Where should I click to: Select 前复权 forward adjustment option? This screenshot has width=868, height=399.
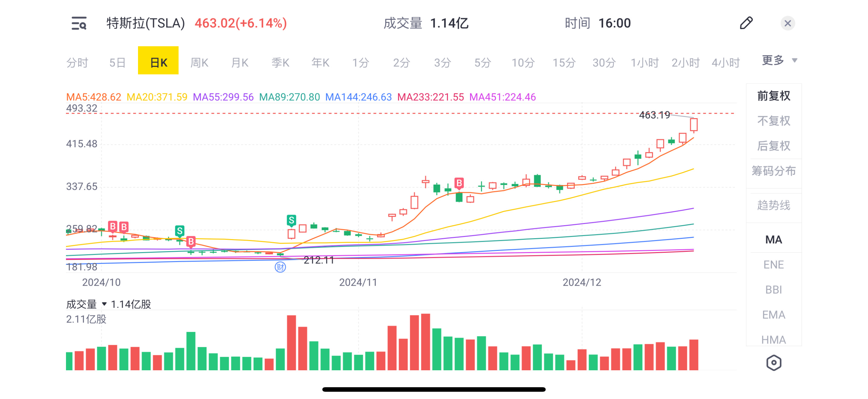774,96
